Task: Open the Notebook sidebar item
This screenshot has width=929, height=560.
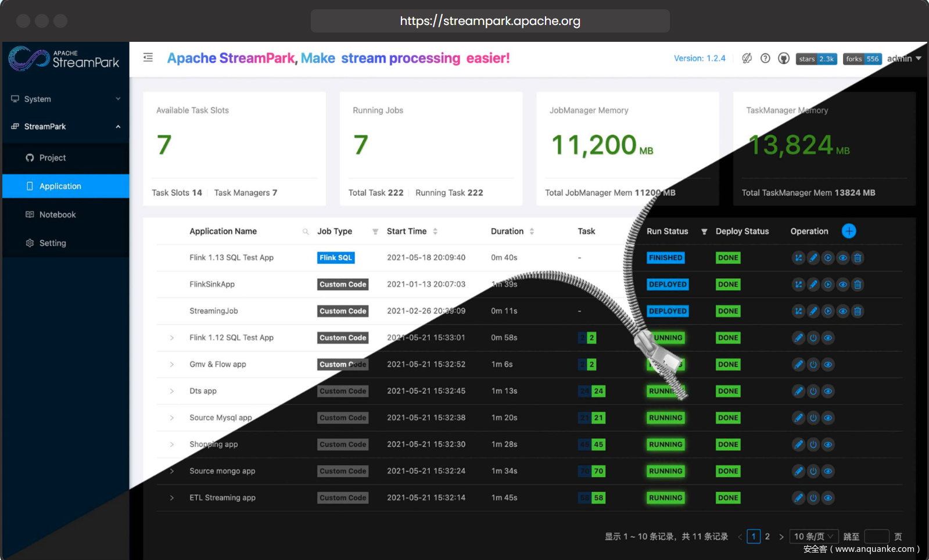Action: [58, 215]
